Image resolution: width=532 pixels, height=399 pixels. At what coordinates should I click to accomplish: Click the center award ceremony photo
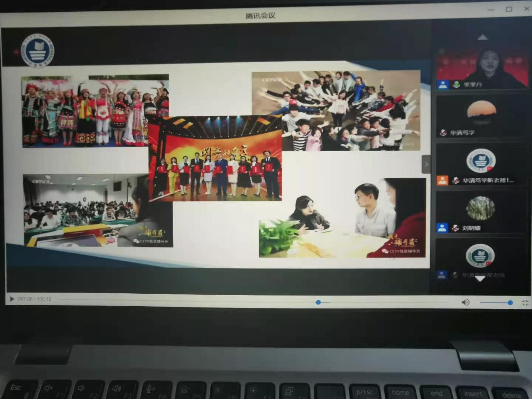pyautogui.click(x=215, y=159)
